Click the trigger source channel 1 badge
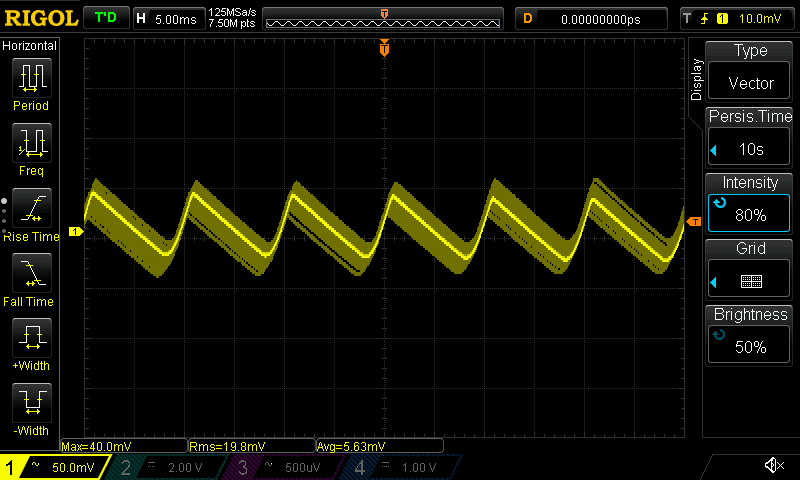Screen dimensions: 800x480 click(x=722, y=19)
